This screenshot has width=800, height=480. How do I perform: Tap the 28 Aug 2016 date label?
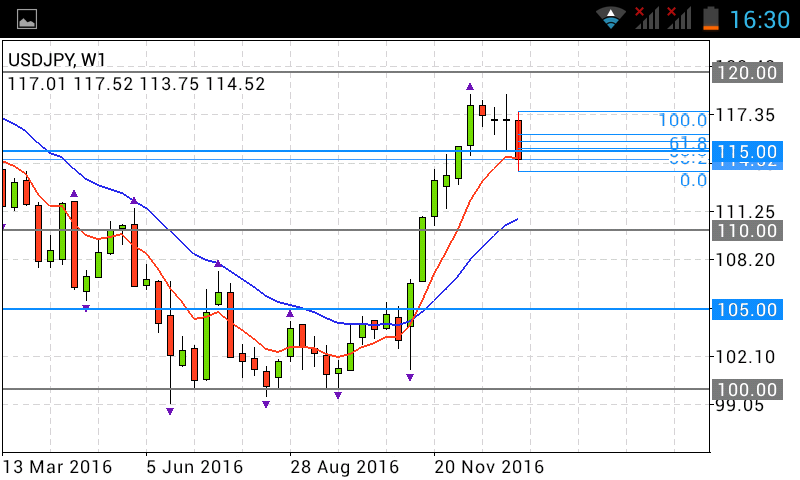(x=344, y=467)
